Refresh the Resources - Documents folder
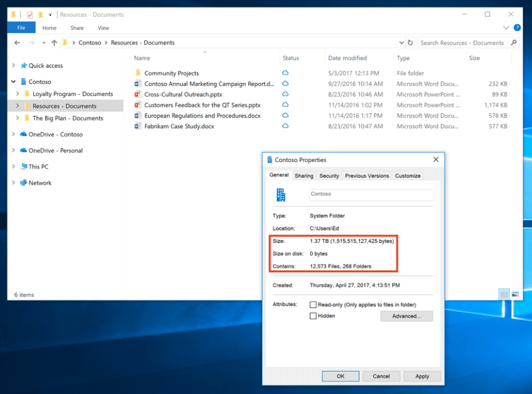The width and height of the screenshot is (532, 394). (x=410, y=43)
